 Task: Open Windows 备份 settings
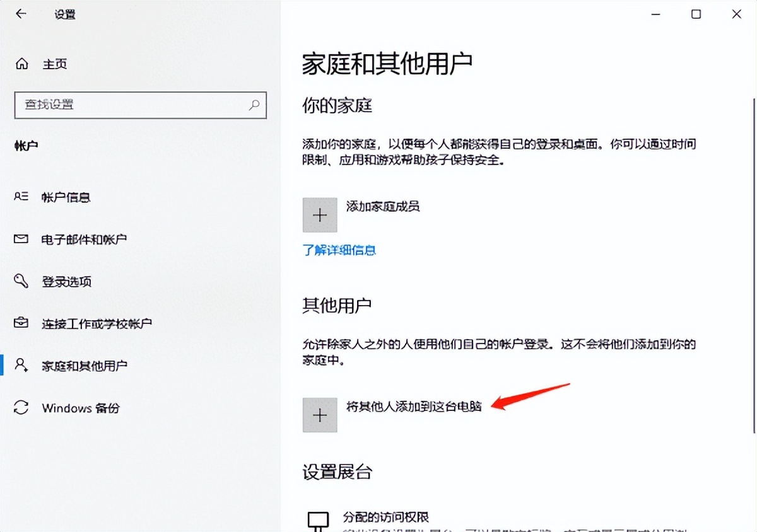(x=81, y=408)
